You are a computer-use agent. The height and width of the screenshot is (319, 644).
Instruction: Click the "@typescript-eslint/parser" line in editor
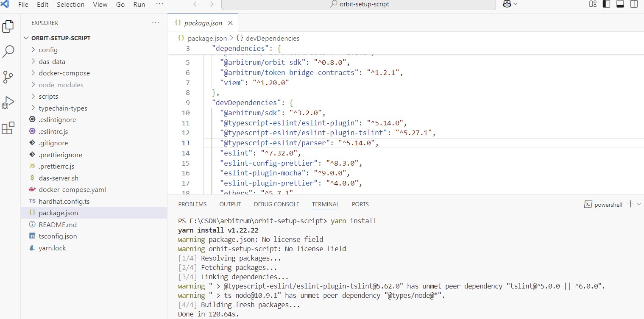[x=299, y=143]
